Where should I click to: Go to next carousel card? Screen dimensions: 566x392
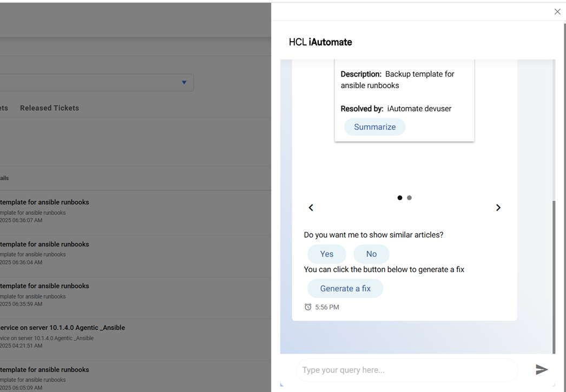click(x=498, y=208)
